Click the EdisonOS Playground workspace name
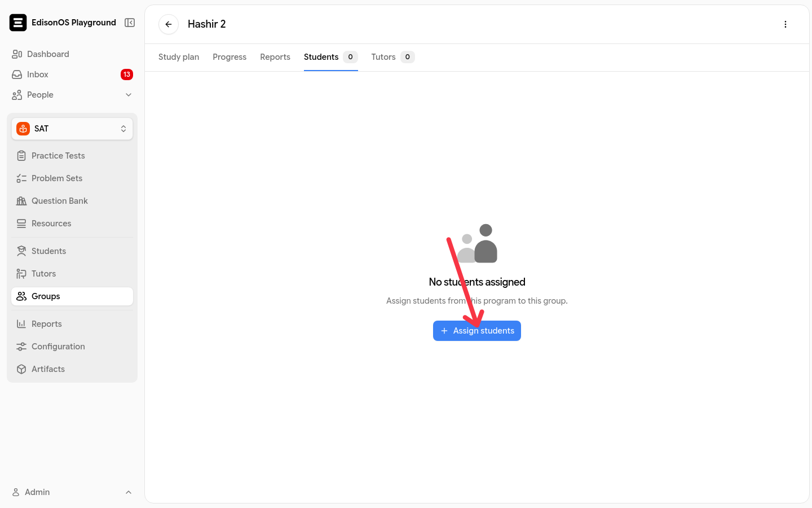 click(74, 23)
